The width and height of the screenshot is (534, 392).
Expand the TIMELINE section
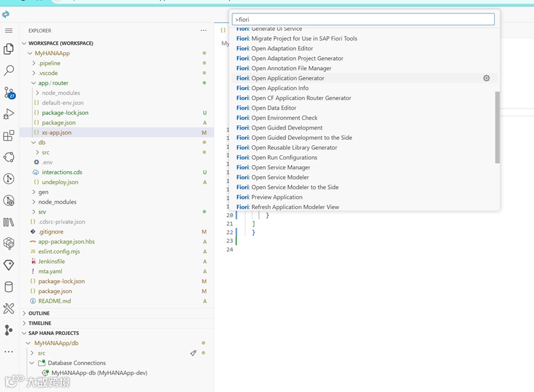(24, 323)
